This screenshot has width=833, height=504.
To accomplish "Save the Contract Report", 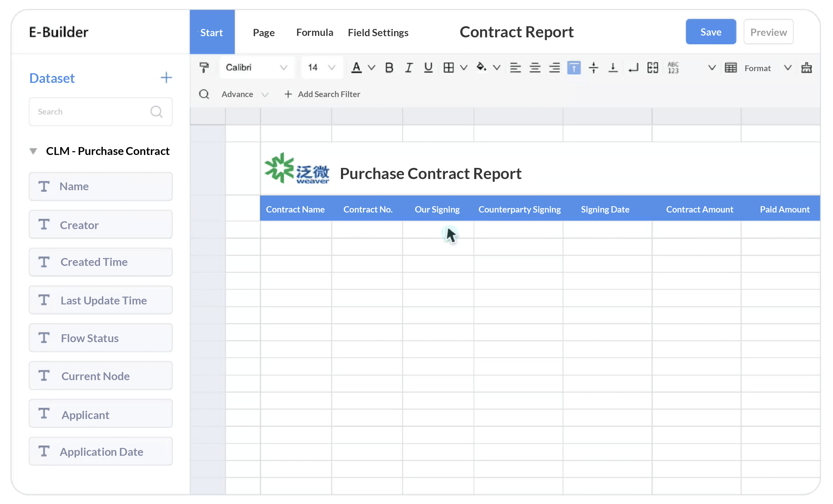I will tap(711, 31).
